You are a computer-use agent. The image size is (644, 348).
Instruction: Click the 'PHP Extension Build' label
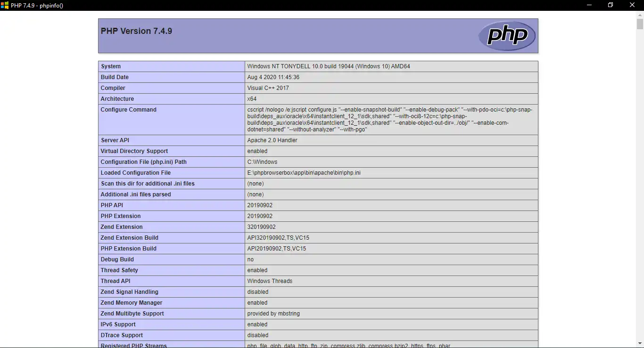(129, 249)
